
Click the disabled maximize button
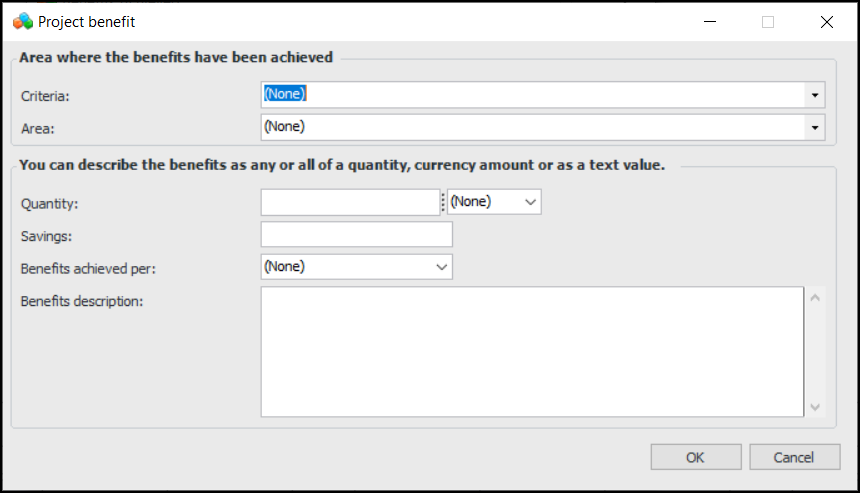pyautogui.click(x=768, y=21)
